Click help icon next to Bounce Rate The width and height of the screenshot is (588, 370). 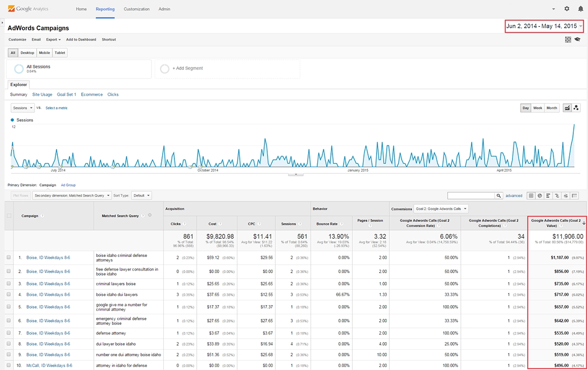pyautogui.click(x=342, y=224)
